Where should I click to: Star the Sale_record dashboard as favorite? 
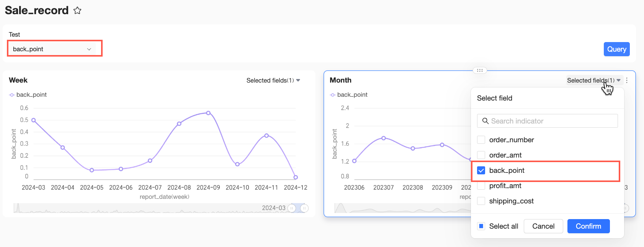click(77, 10)
